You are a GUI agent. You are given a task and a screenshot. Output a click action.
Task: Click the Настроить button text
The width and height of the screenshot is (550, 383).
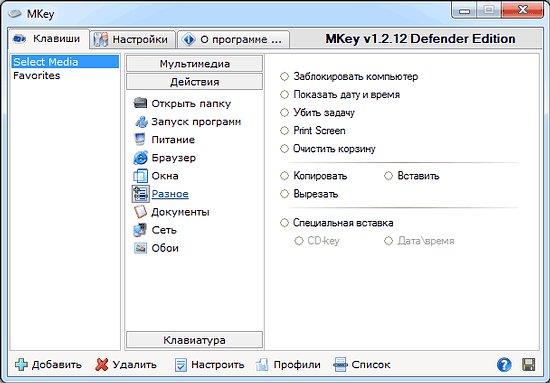coord(217,365)
